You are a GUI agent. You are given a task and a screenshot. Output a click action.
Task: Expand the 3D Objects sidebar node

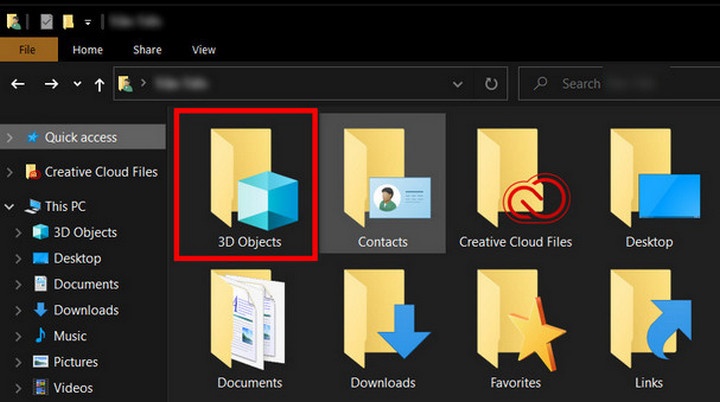tap(18, 233)
